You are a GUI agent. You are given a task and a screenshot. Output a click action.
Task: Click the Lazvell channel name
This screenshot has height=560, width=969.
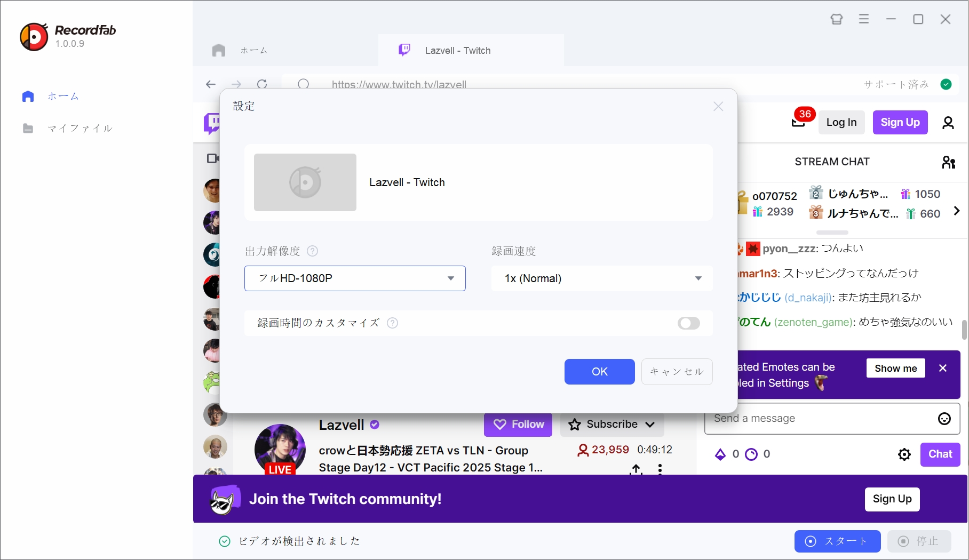pyautogui.click(x=341, y=425)
